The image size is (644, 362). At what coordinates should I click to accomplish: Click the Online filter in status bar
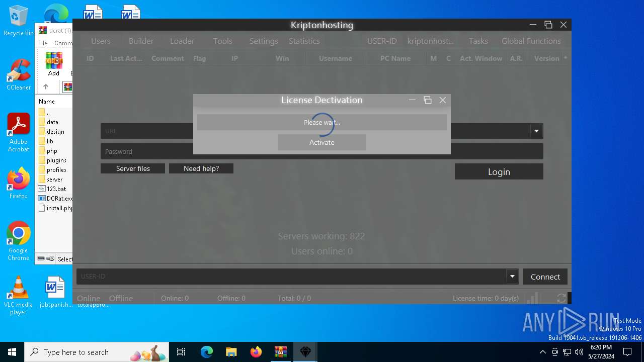tap(89, 298)
